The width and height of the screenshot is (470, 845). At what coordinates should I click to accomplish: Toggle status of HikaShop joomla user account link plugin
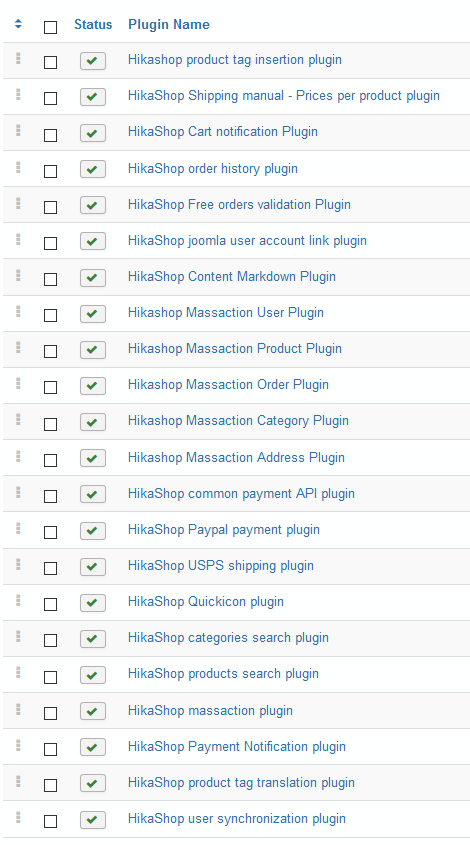93,241
